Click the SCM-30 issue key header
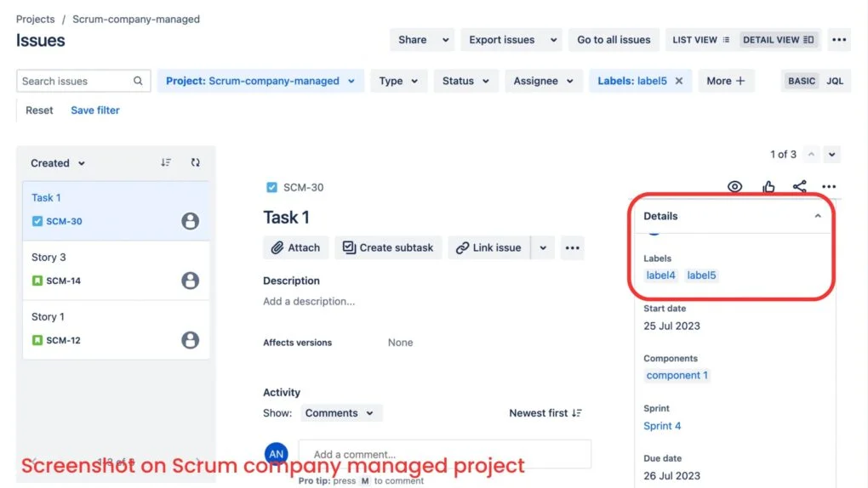This screenshot has height=488, width=868. (303, 188)
